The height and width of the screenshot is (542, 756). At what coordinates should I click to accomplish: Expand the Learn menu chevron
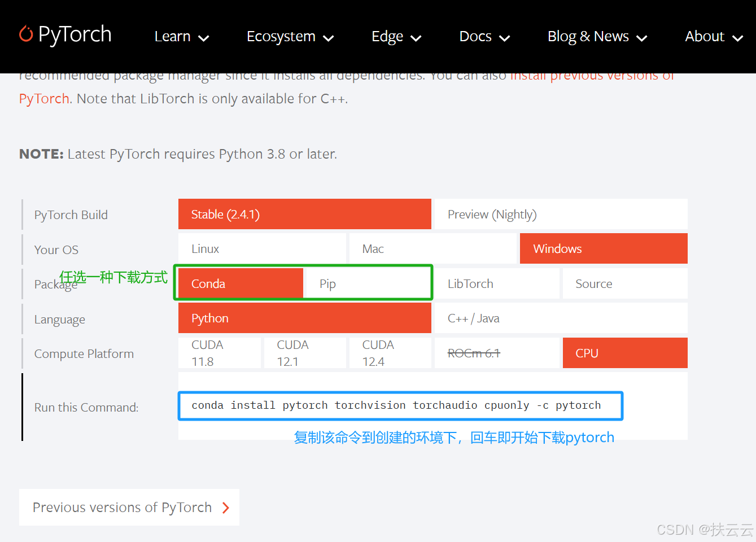[204, 38]
